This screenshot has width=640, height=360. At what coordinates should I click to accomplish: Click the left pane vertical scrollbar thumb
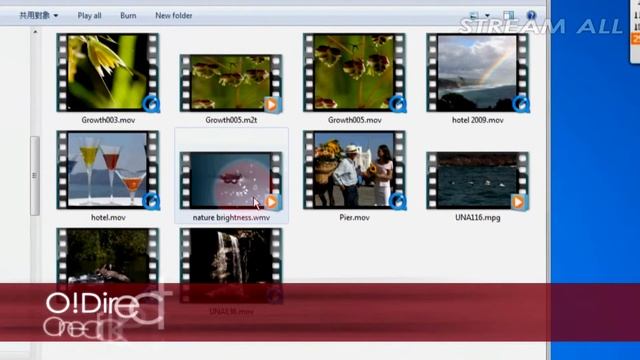click(35, 176)
